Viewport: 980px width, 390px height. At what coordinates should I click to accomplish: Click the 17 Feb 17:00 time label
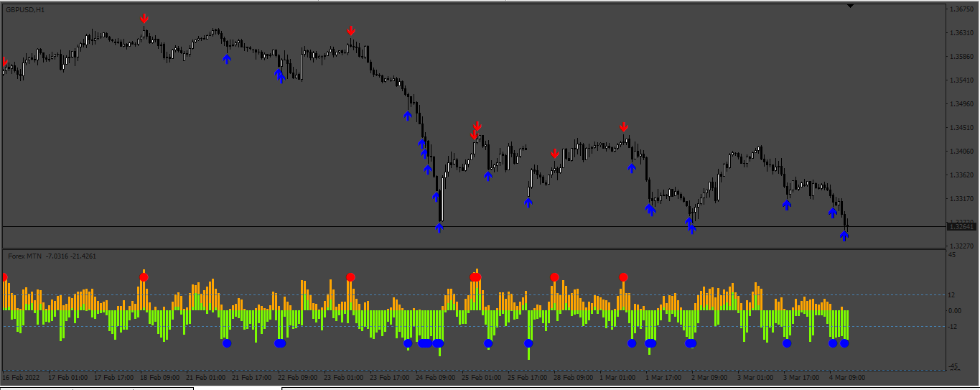(114, 377)
